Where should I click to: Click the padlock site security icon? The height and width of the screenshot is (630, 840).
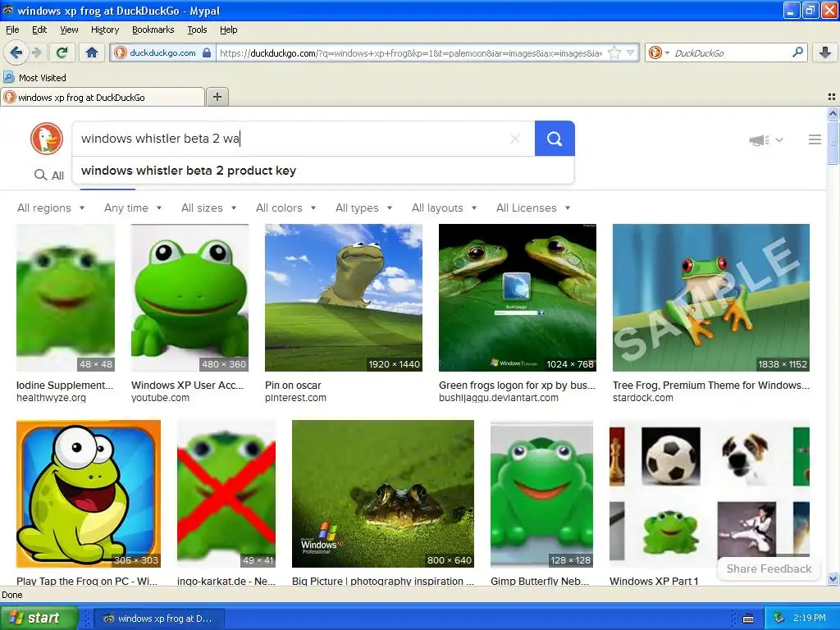point(207,53)
